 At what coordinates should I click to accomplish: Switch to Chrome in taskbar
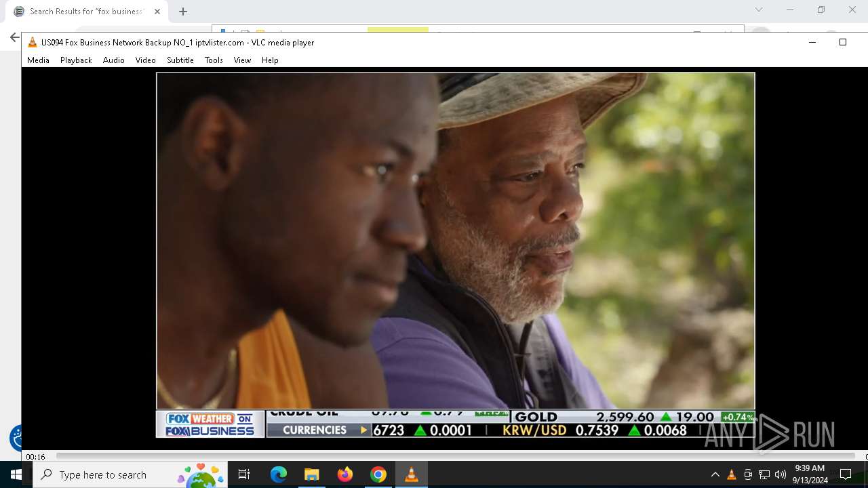[x=378, y=474]
